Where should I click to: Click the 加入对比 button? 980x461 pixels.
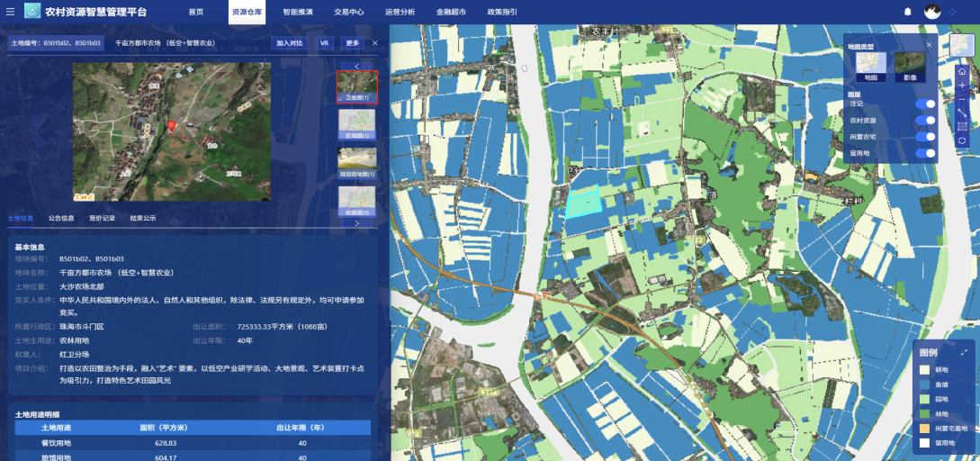(x=290, y=43)
